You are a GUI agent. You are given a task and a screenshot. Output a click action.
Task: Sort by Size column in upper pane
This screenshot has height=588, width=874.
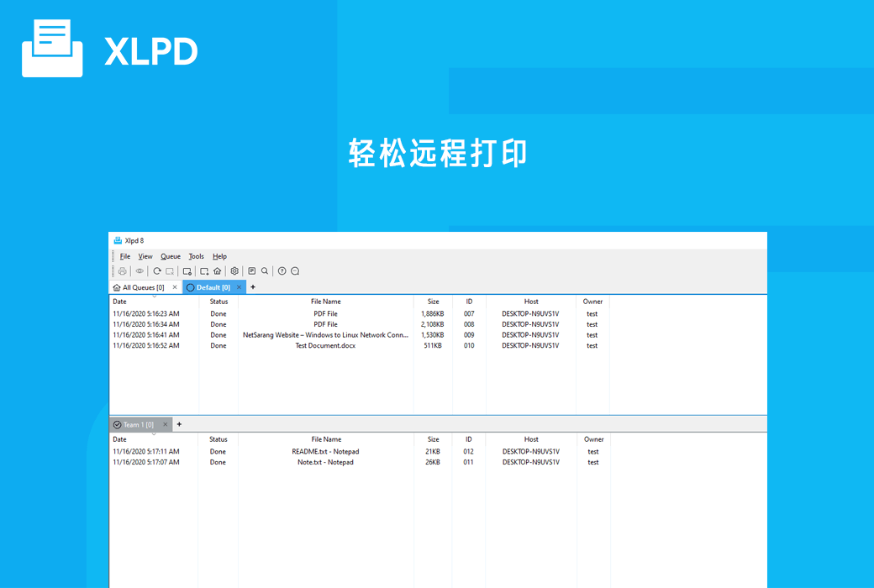click(x=433, y=302)
